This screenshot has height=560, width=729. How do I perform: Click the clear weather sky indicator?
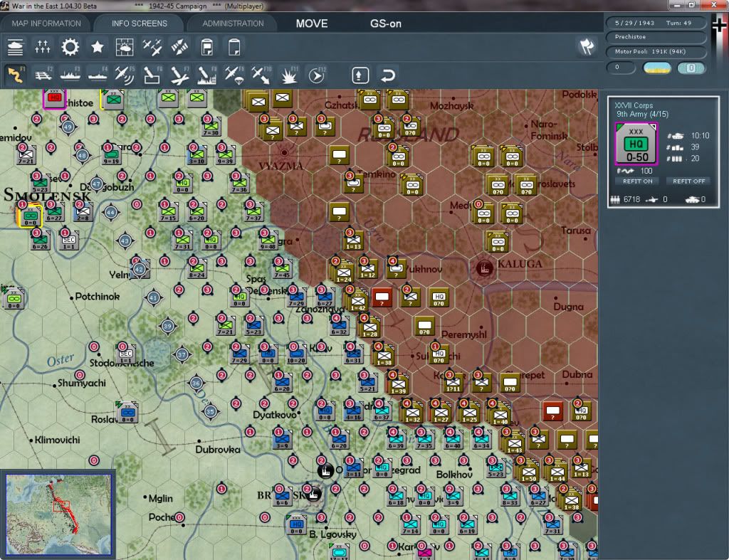[x=656, y=68]
